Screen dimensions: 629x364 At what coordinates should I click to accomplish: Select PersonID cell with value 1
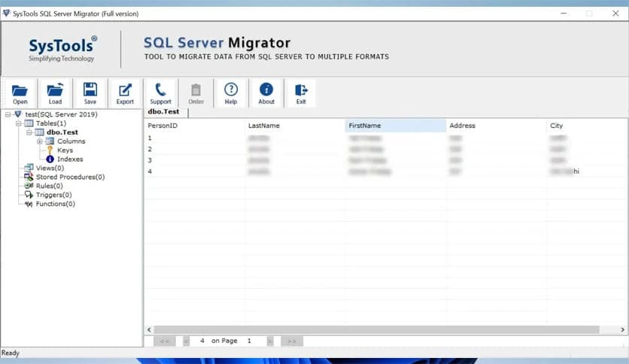tap(194, 138)
